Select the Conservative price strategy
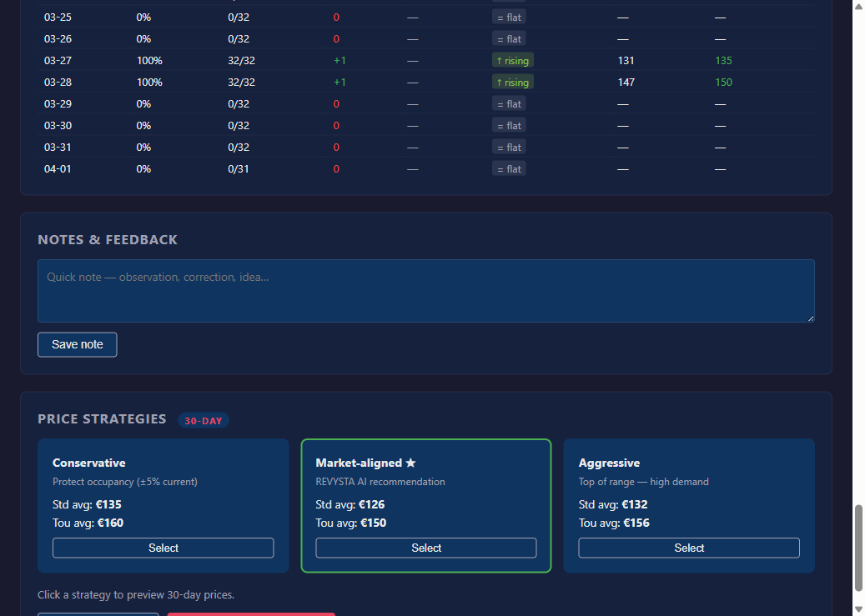 click(x=163, y=548)
